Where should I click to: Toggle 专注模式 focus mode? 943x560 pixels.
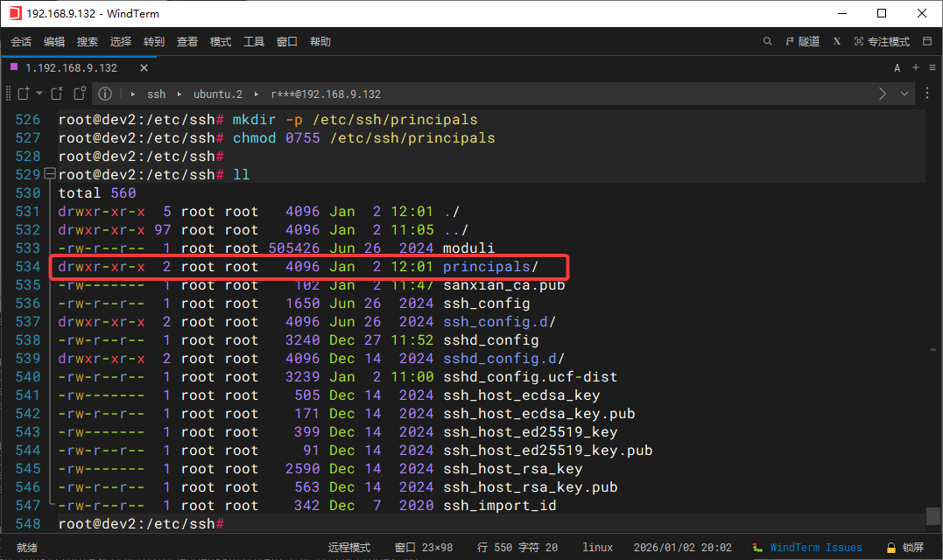pos(882,41)
